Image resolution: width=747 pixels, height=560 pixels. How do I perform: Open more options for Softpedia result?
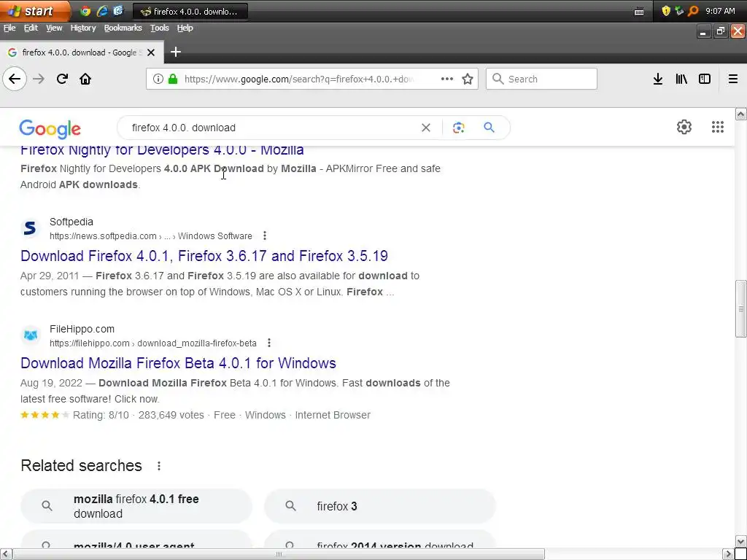click(x=265, y=236)
